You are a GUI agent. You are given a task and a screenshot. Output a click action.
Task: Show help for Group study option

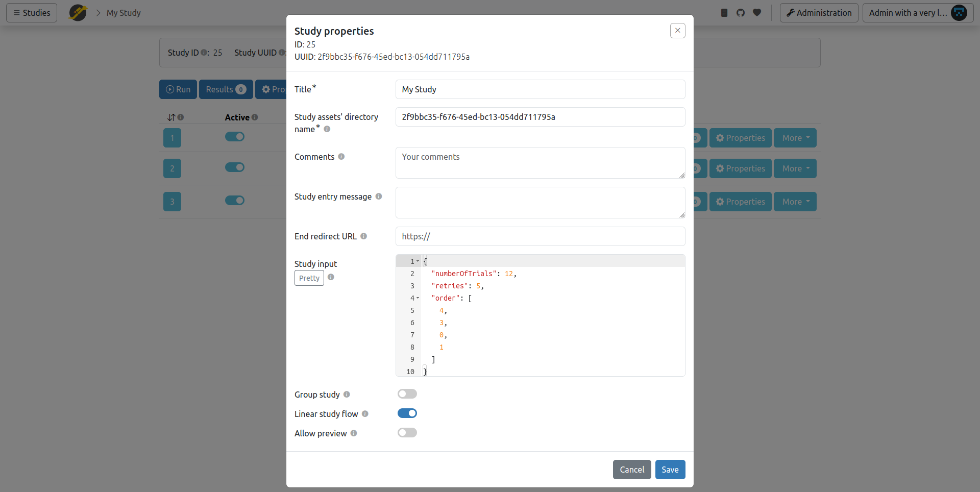coord(347,395)
